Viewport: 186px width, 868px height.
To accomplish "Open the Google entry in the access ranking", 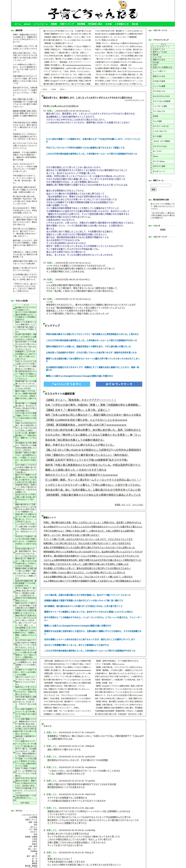I will (x=156, y=62).
